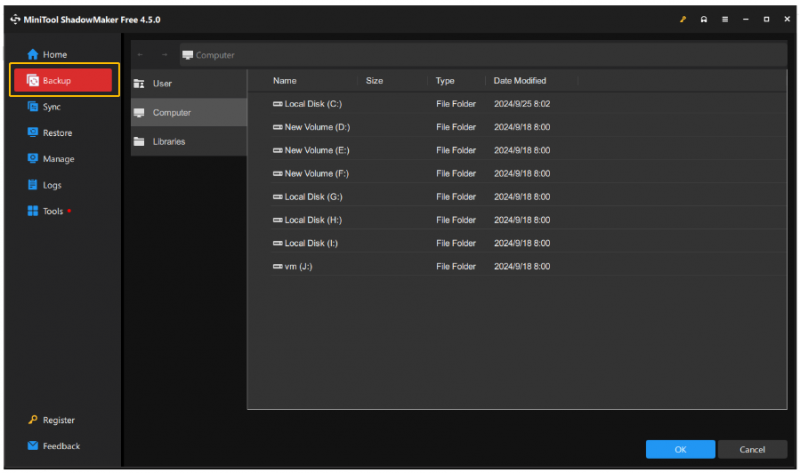The width and height of the screenshot is (800, 473).
Task: Select Local Disk (C:) in list
Action: pos(528,104)
